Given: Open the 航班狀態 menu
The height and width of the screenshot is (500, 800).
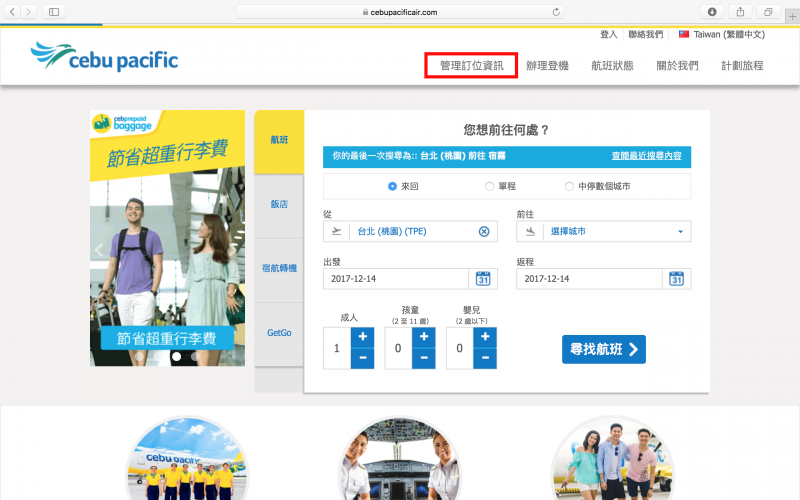Looking at the screenshot, I should tap(612, 65).
